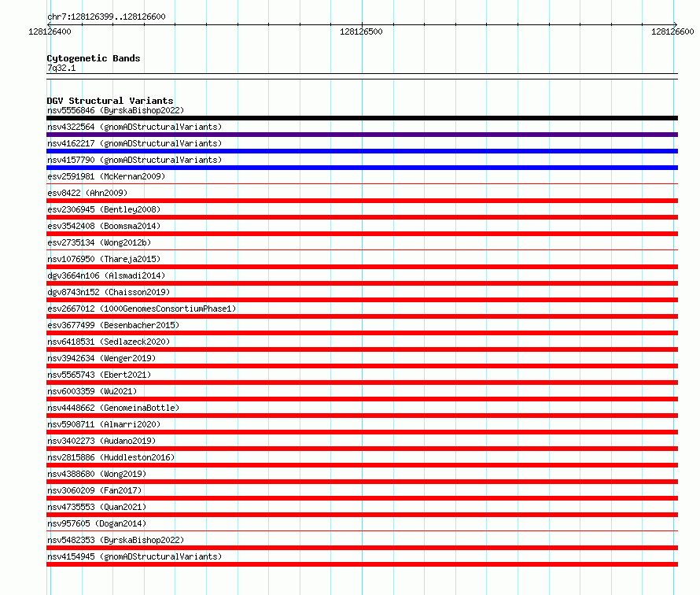The image size is (700, 595).
Task: Click the nsv4735553 (Quan2021) label
Action: (97, 507)
